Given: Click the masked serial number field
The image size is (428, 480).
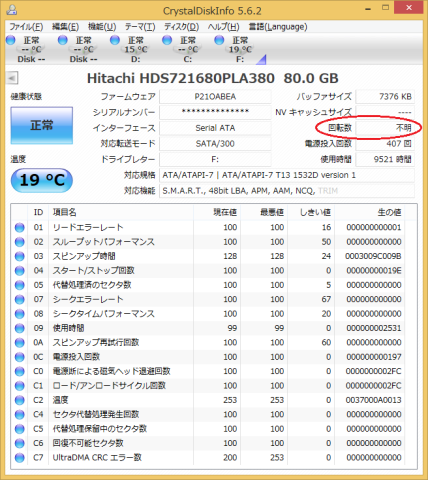Looking at the screenshot, I should click(215, 112).
